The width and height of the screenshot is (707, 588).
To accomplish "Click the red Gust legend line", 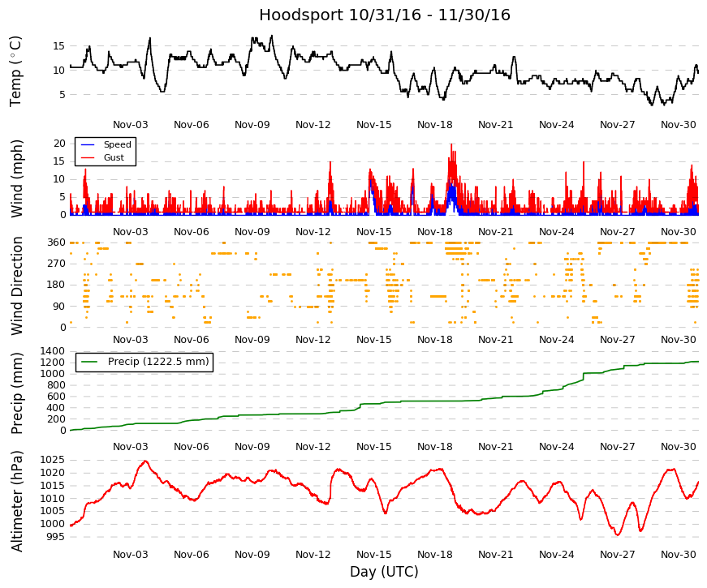I will (x=88, y=157).
